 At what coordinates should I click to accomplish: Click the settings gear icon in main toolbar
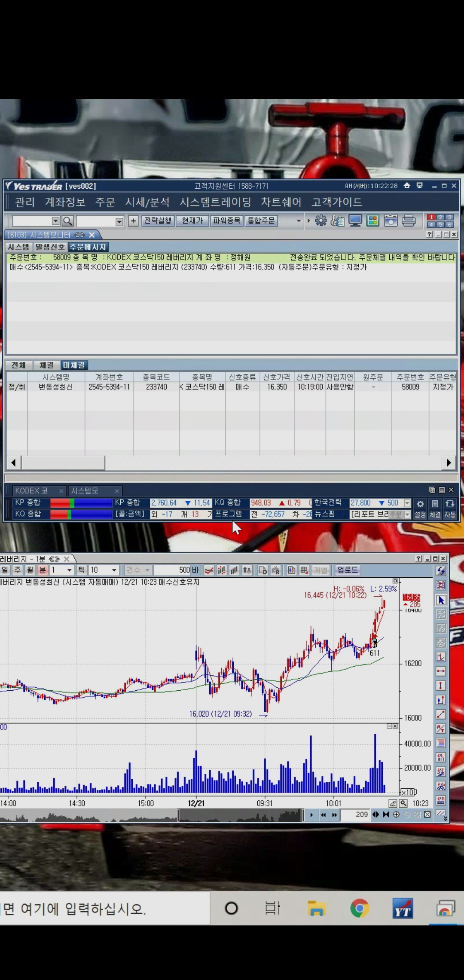click(x=321, y=221)
